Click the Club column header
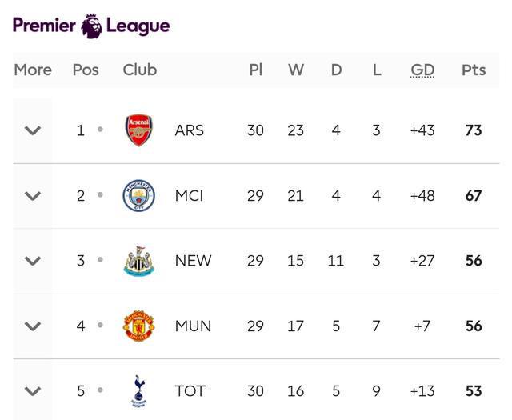 140,70
